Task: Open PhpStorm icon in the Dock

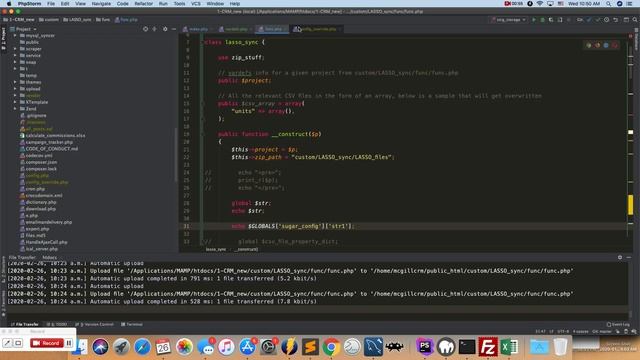Action: [x=424, y=347]
